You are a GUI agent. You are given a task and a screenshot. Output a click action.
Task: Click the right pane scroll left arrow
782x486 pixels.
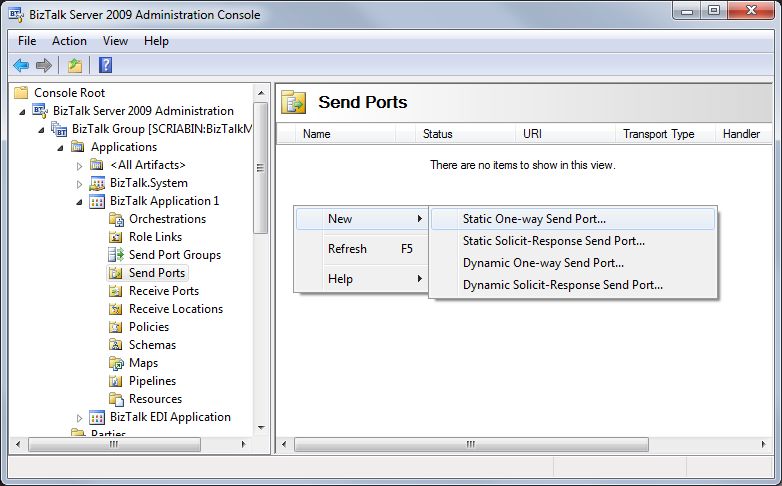(x=284, y=444)
